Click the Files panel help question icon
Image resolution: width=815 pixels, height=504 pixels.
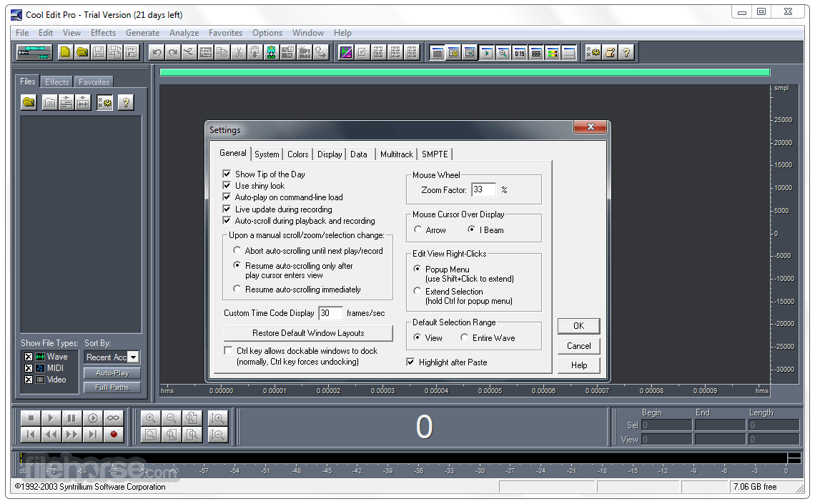(x=126, y=102)
